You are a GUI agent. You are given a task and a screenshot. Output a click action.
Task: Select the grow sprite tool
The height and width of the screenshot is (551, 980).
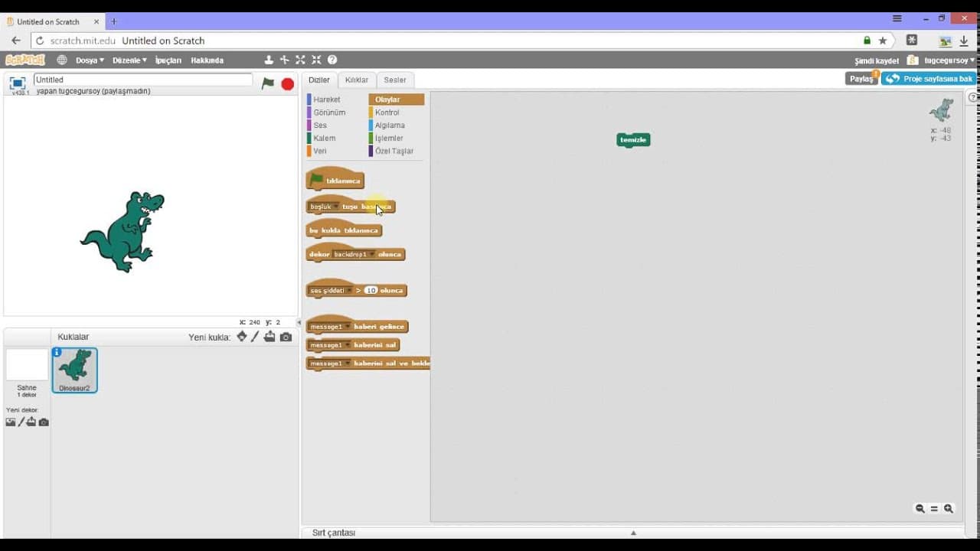pos(300,60)
